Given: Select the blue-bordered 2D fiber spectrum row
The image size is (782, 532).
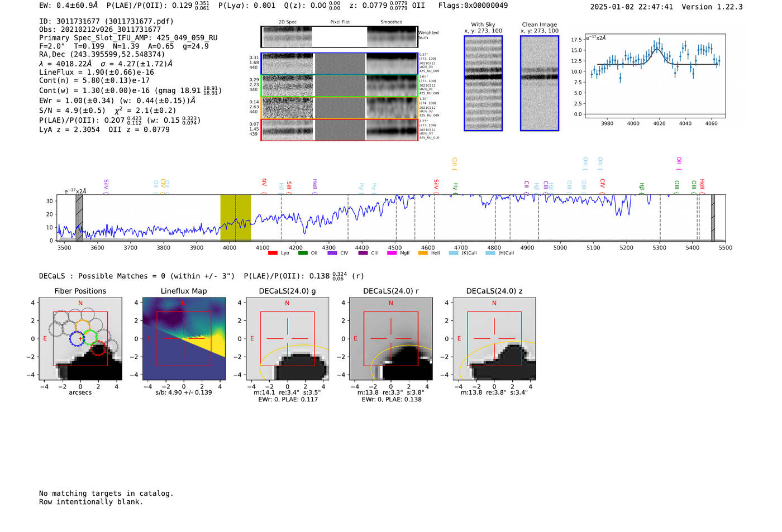Looking at the screenshot, I should (x=340, y=64).
